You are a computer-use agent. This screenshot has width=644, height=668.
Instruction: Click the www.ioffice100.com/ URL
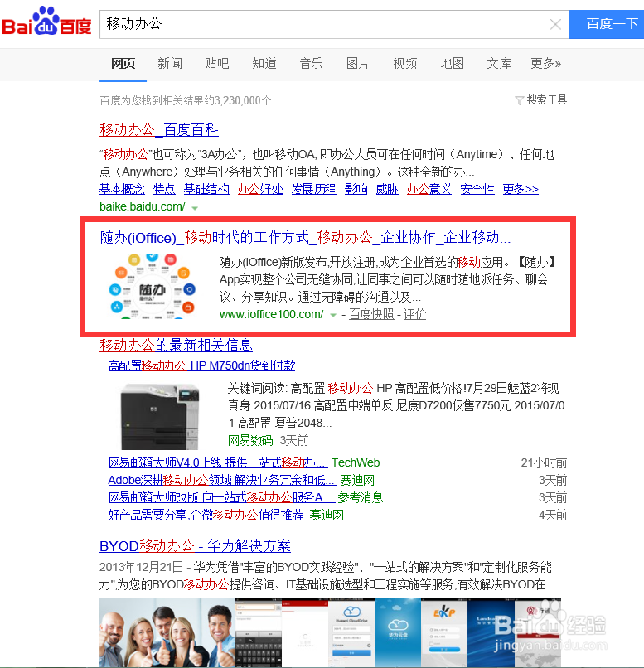(271, 314)
